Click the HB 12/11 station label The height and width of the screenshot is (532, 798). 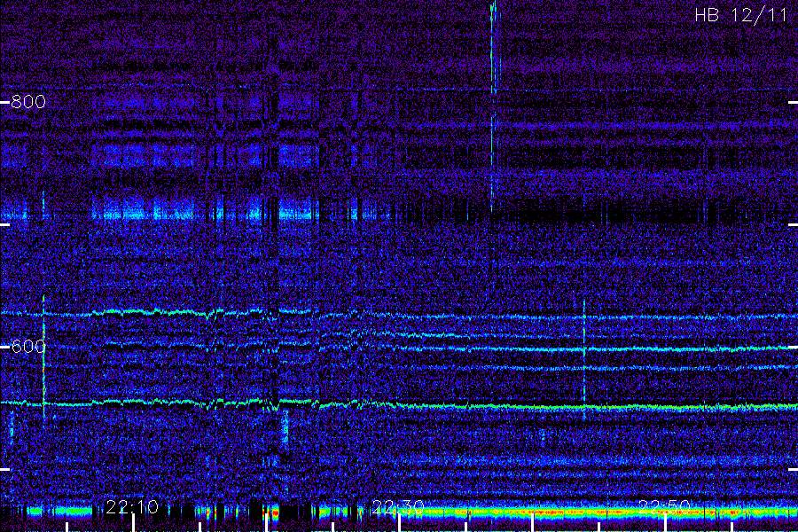point(741,15)
